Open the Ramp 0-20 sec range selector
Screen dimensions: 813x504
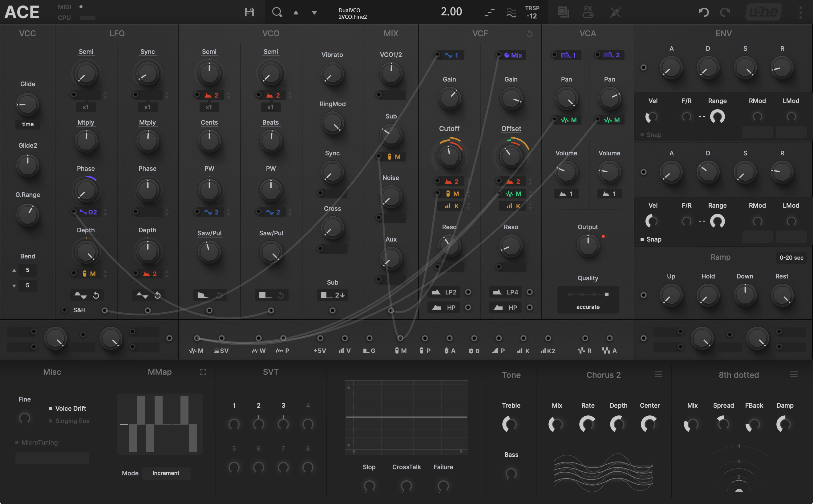click(x=791, y=258)
